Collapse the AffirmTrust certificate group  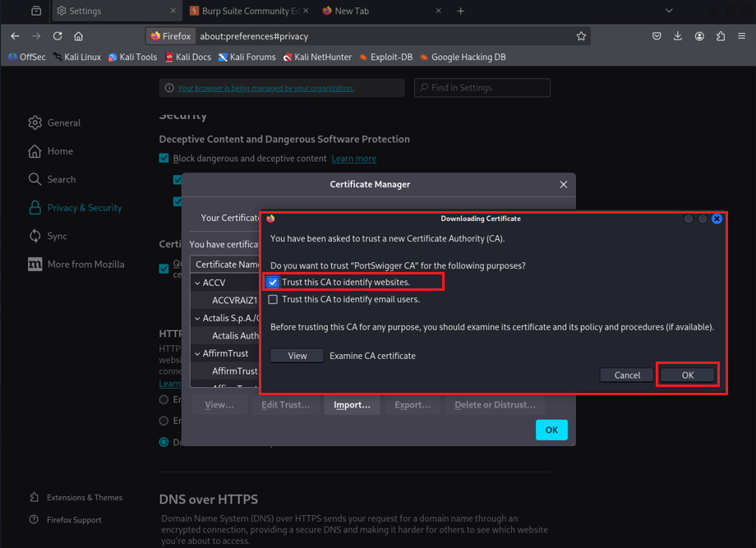197,354
